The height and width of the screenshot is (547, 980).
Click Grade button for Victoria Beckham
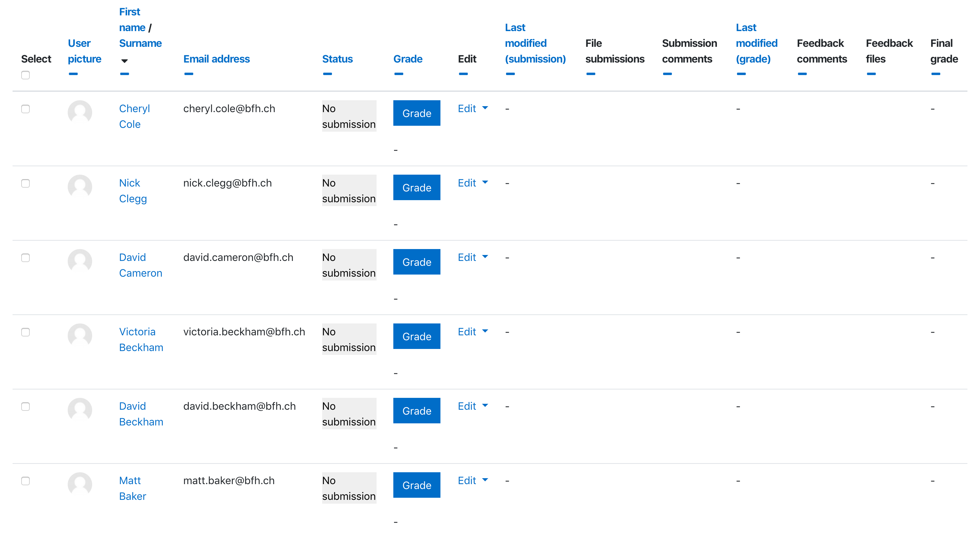click(417, 336)
